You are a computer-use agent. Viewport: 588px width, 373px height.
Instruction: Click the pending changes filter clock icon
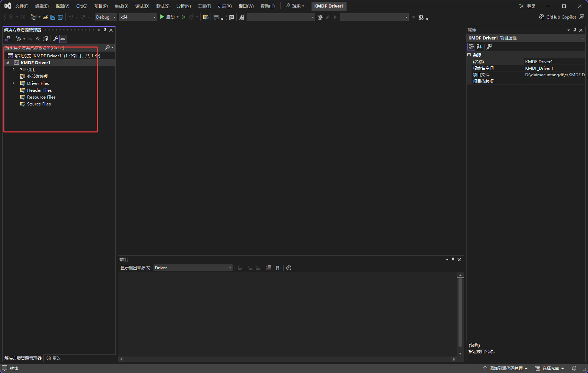pyautogui.click(x=19, y=39)
